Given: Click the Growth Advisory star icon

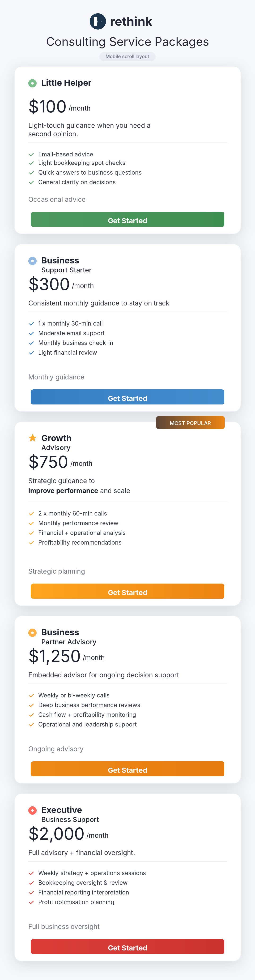Looking at the screenshot, I should click(33, 438).
